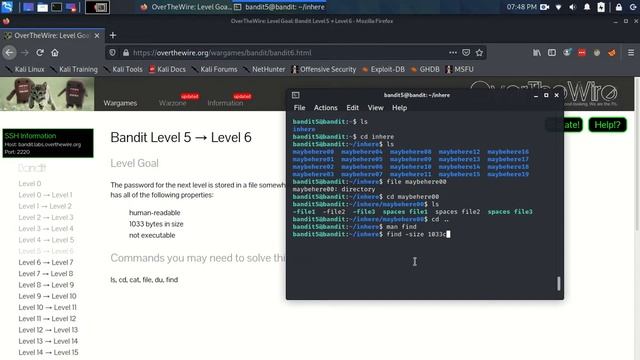Switch to the OverTheWire Firefox taskbar entry
640x360 pixels.
185,7
